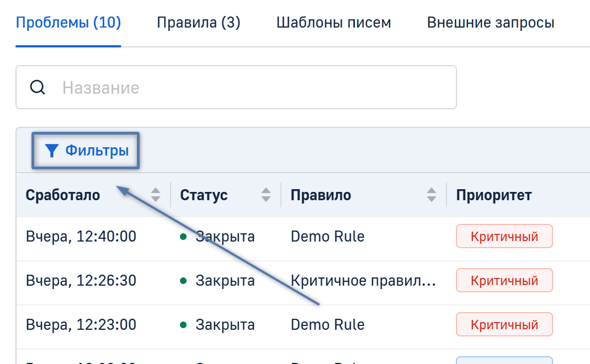The width and height of the screenshot is (590, 364).
Task: Click the green status dot for 12:26:30 row
Action: point(183,281)
